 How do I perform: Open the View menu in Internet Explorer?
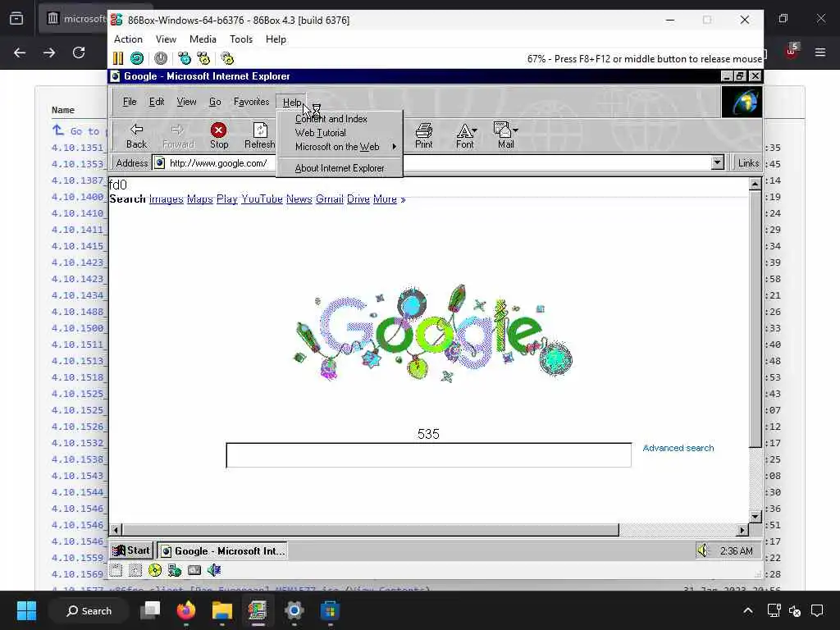pos(186,102)
